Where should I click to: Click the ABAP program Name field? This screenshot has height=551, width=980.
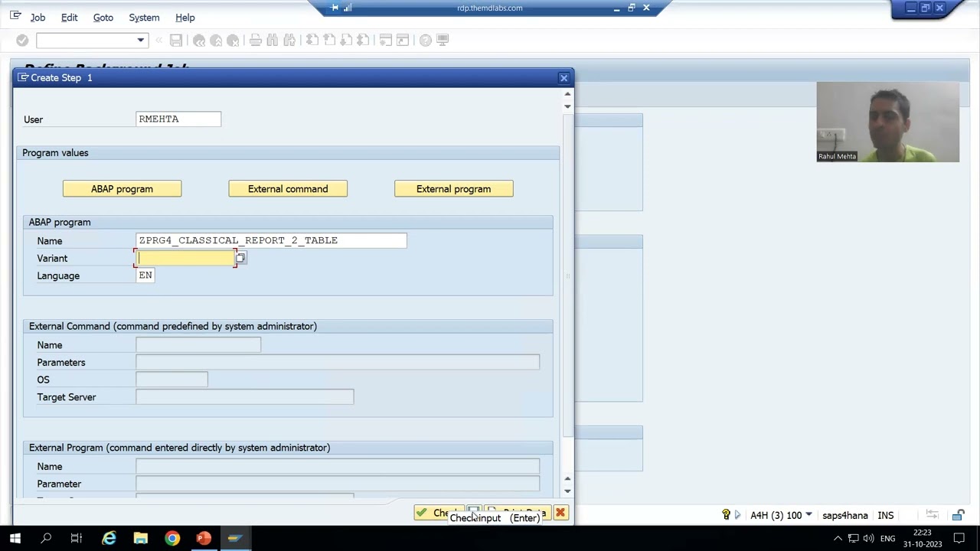(271, 240)
